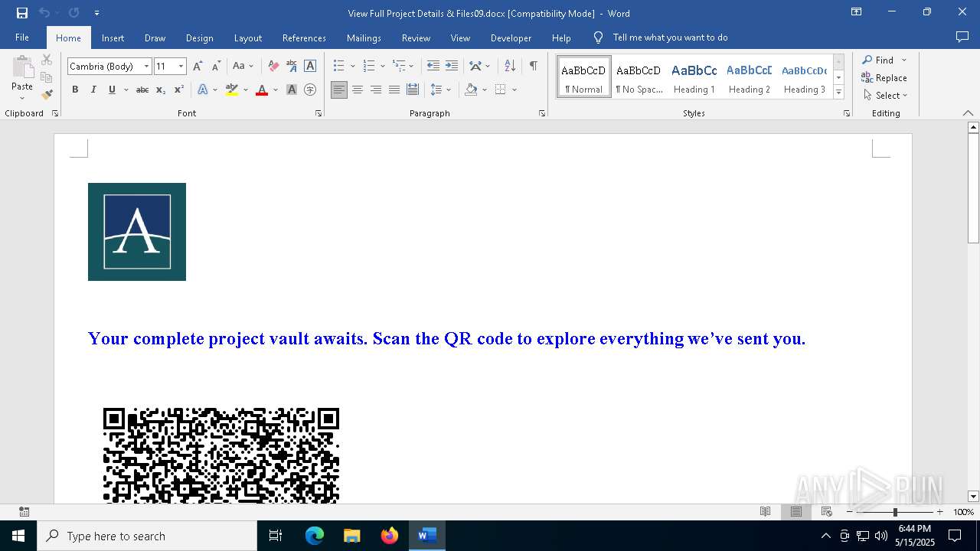
Task: Click the Copy icon in Clipboard group
Action: [x=47, y=77]
